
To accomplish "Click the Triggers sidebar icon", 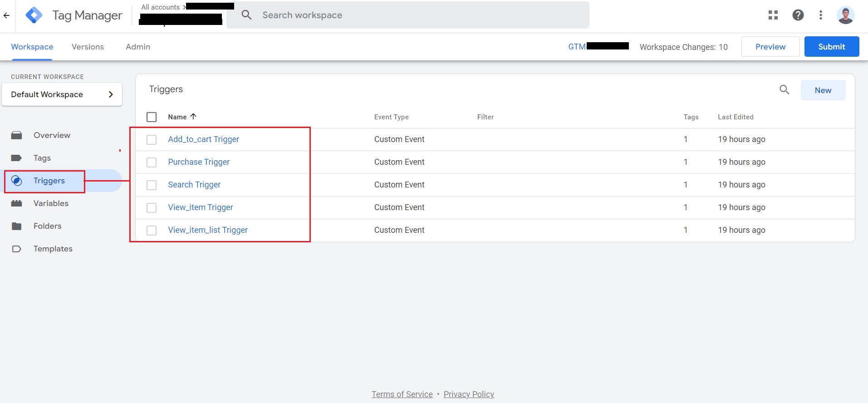I will [17, 181].
